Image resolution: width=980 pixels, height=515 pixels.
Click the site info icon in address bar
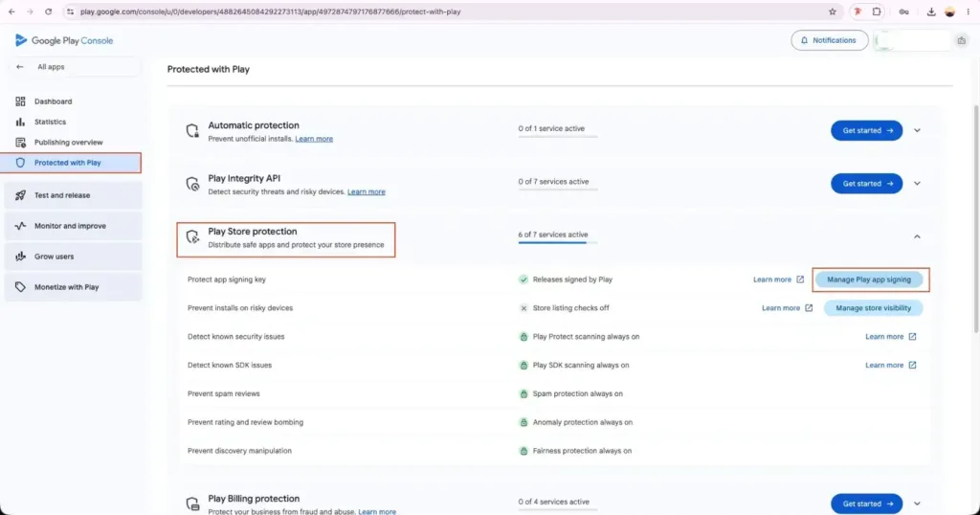70,11
